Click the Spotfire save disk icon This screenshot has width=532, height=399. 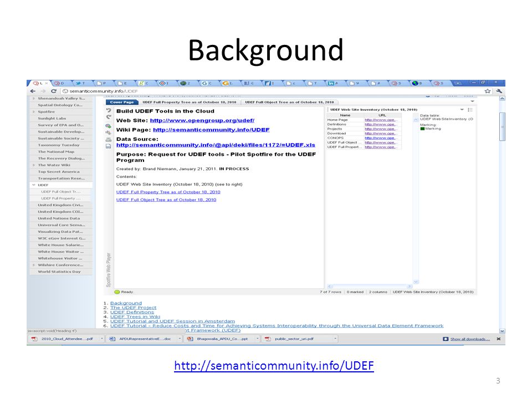(109, 146)
